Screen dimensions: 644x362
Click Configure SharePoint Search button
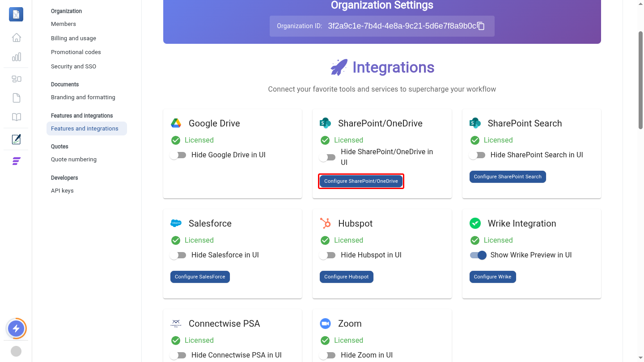[x=508, y=177]
